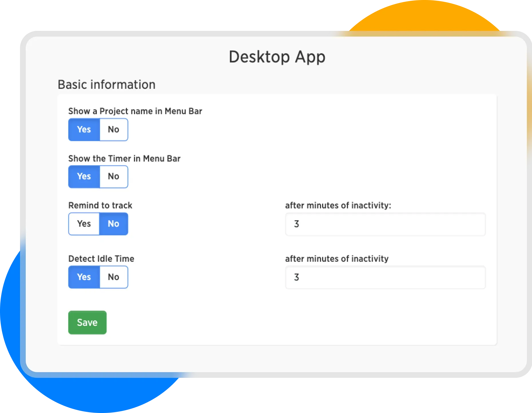Click the inactivity label beside Remind to track
This screenshot has width=532, height=413.
point(338,205)
